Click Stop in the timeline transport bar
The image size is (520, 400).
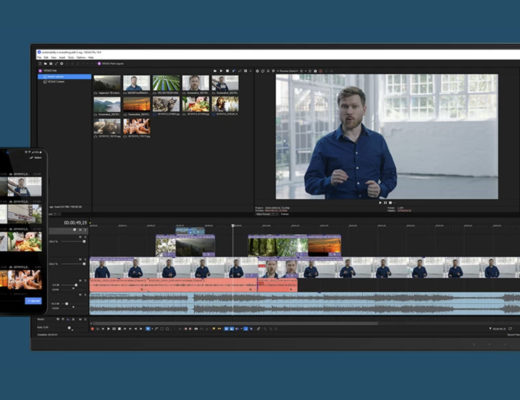120,329
